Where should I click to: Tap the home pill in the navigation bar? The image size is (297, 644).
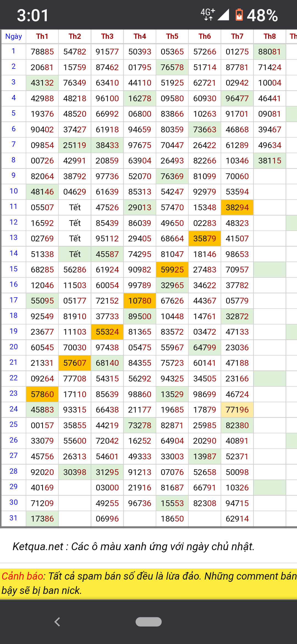click(148, 622)
